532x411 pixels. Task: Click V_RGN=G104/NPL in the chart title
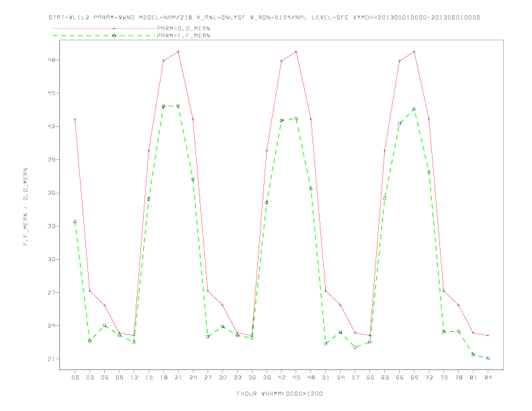[278, 17]
